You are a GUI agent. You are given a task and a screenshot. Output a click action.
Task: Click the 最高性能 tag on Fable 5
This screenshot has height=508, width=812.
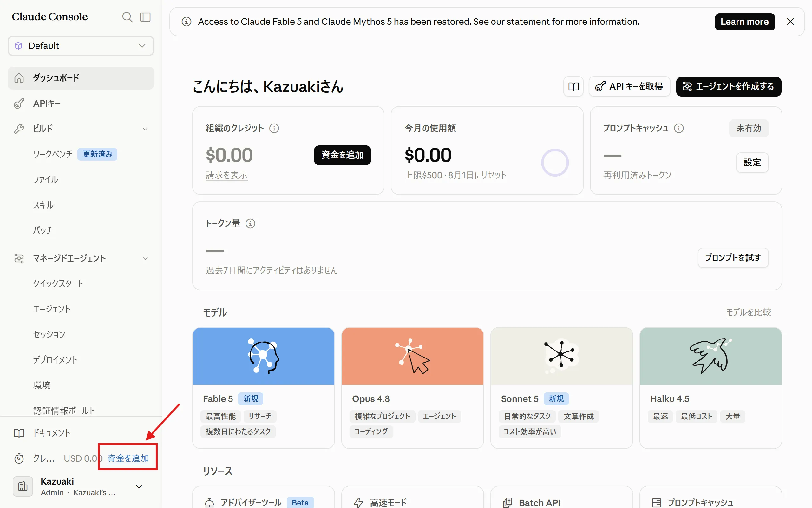[221, 417]
